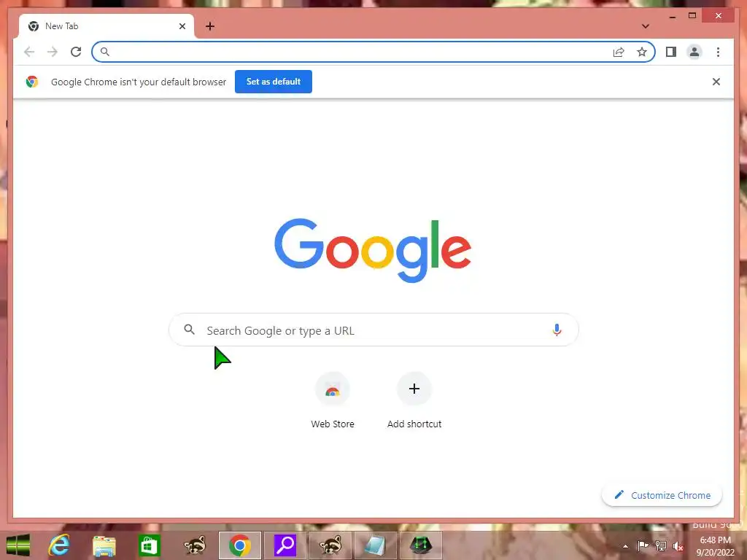747x560 pixels.
Task: Click the muted volume tray icon
Action: point(678,547)
